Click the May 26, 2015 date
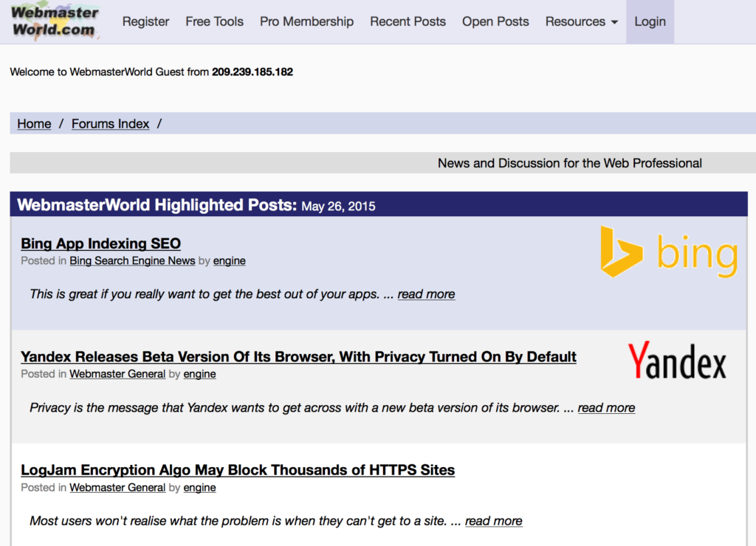Screen dimensions: 756x546 338,207
